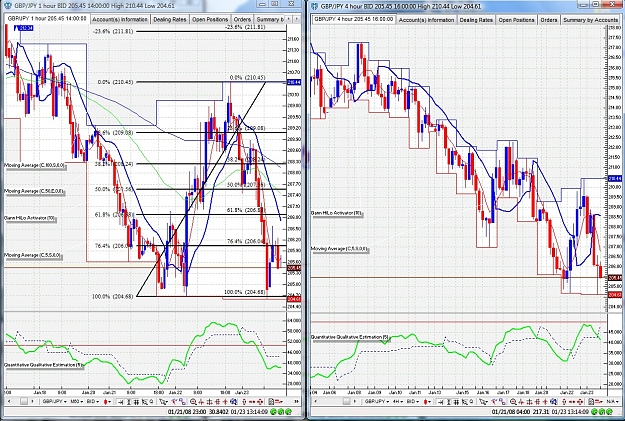
Task: Click the last green status icon in the 4 hour window
Action: click(x=609, y=411)
